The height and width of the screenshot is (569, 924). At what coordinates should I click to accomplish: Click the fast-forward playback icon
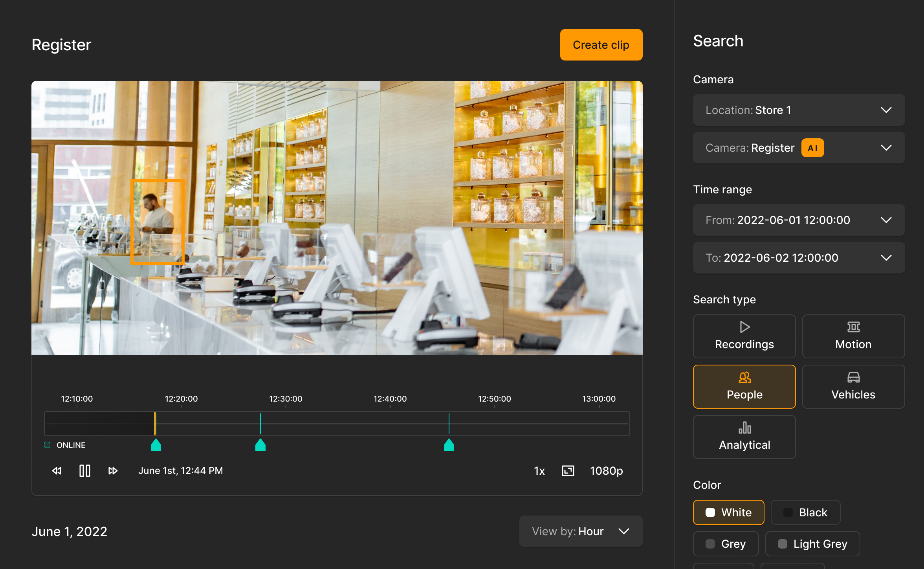coord(113,471)
